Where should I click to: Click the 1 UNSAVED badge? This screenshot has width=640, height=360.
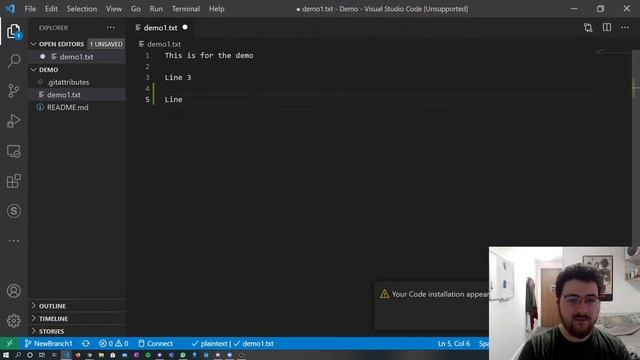(x=106, y=44)
